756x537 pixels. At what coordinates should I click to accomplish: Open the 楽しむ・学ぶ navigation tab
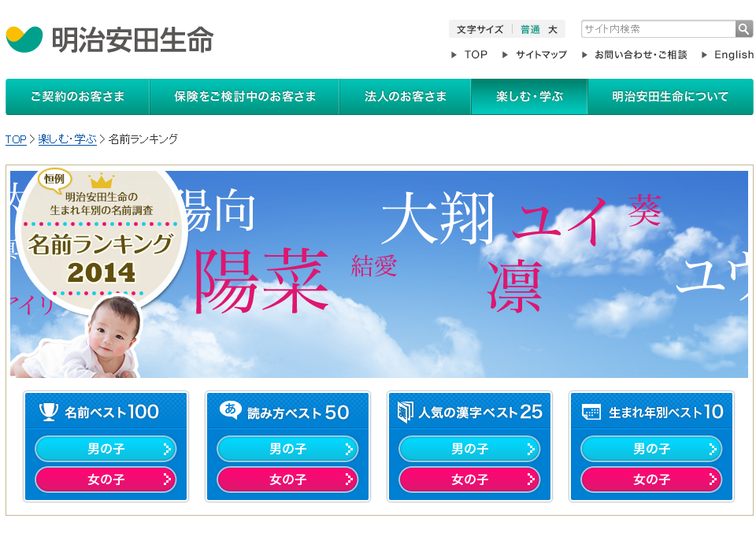point(529,96)
